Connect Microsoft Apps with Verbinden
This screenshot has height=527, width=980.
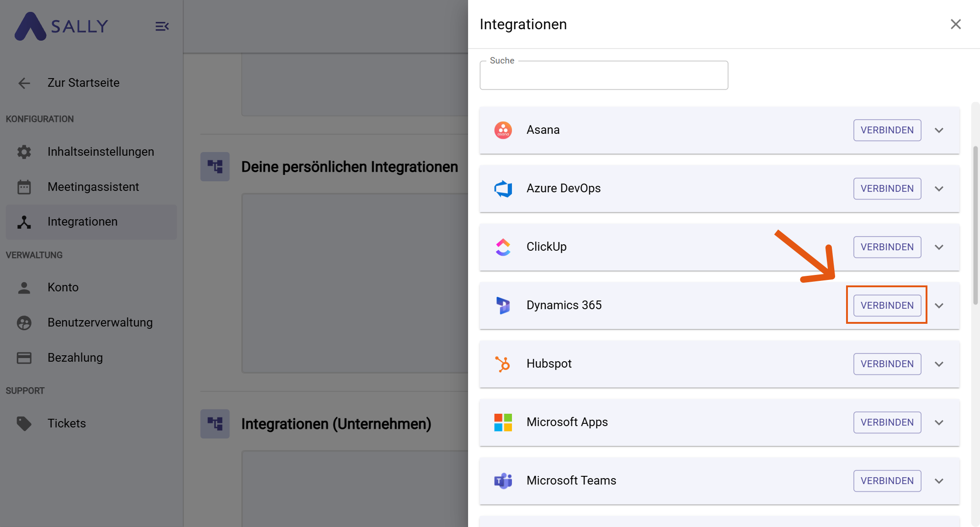pyautogui.click(x=887, y=422)
